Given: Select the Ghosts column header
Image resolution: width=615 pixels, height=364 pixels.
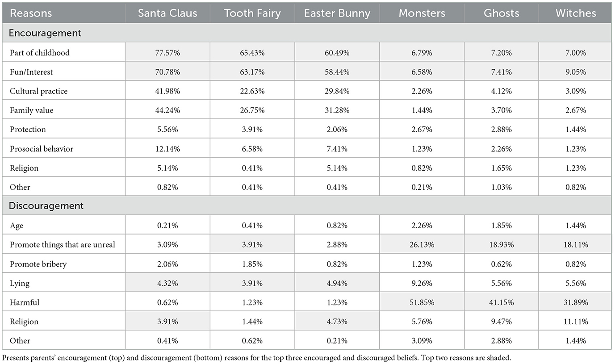Looking at the screenshot, I should point(502,13).
